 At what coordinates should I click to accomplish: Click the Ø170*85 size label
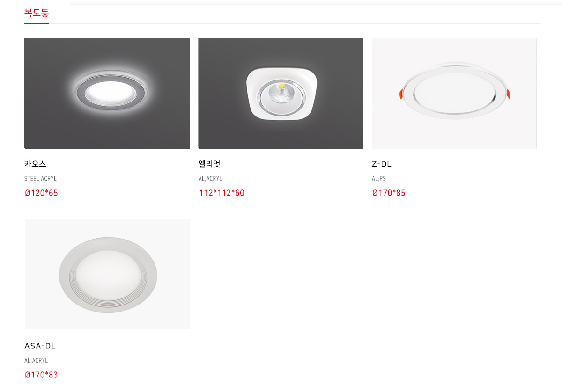(x=389, y=193)
